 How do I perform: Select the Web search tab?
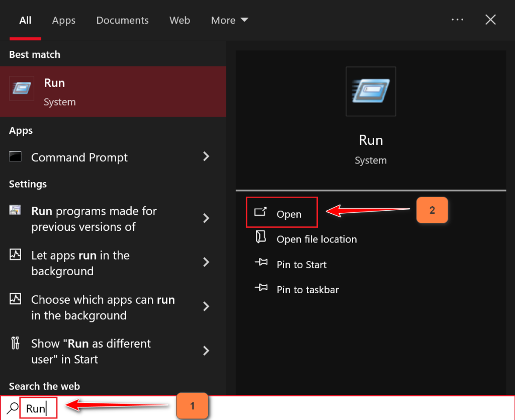pos(180,20)
